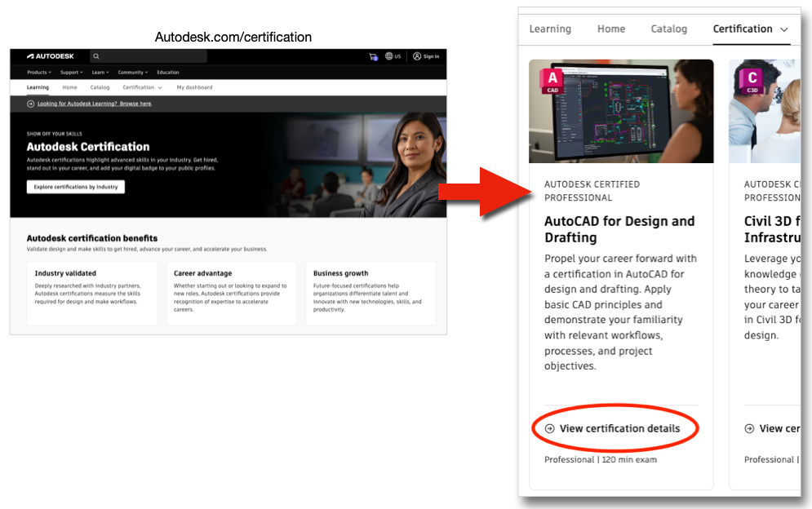Open Certification dropdown chevron in enlarged panel
This screenshot has height=509, width=812.
(784, 29)
